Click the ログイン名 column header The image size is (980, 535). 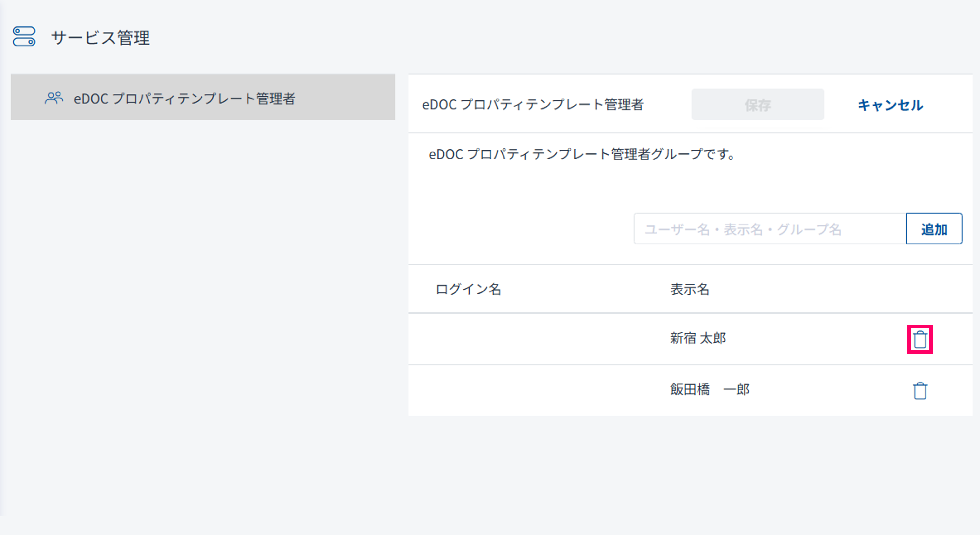pos(468,289)
